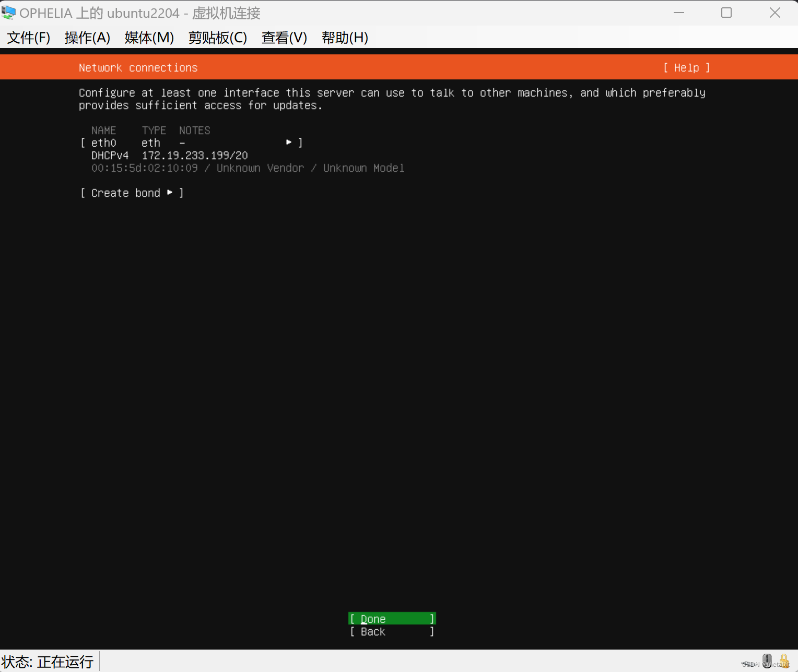Open the 帮助(H) menu
Viewport: 798px width, 672px height.
tap(345, 38)
